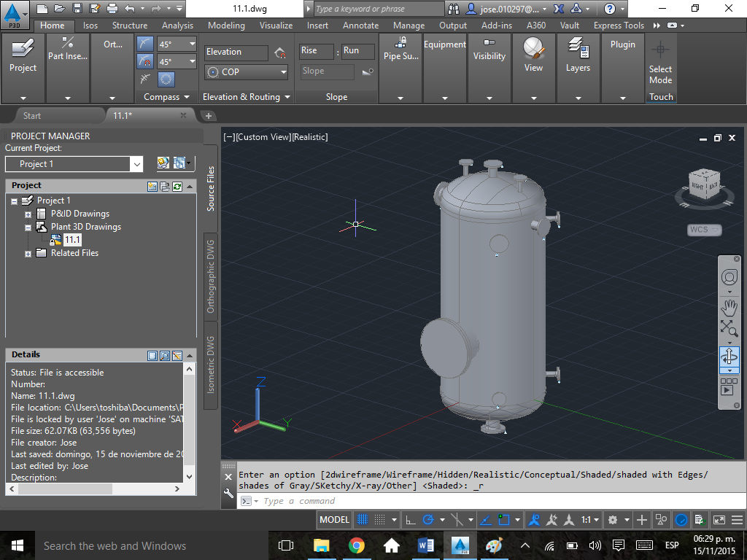Click the MODEL space button in status bar

click(334, 519)
